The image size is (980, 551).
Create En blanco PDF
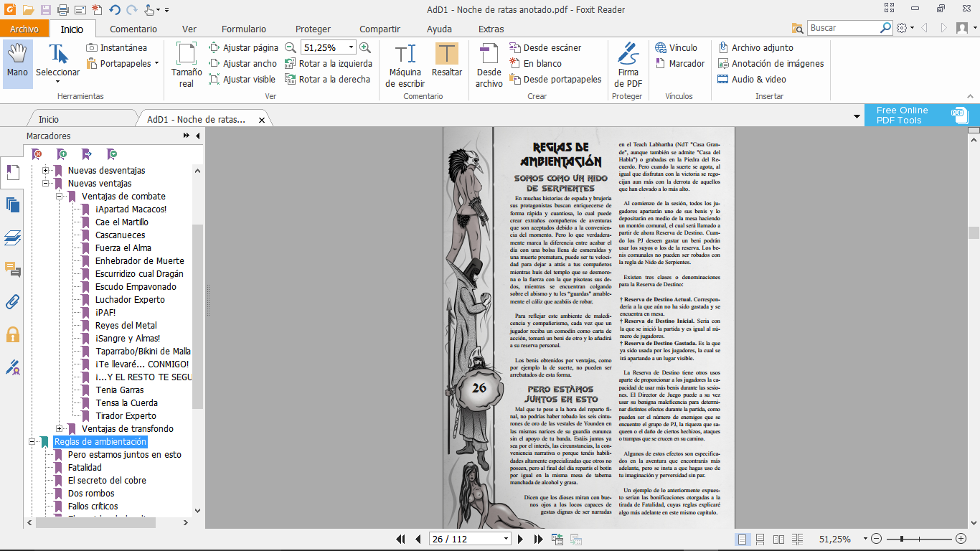coord(536,63)
